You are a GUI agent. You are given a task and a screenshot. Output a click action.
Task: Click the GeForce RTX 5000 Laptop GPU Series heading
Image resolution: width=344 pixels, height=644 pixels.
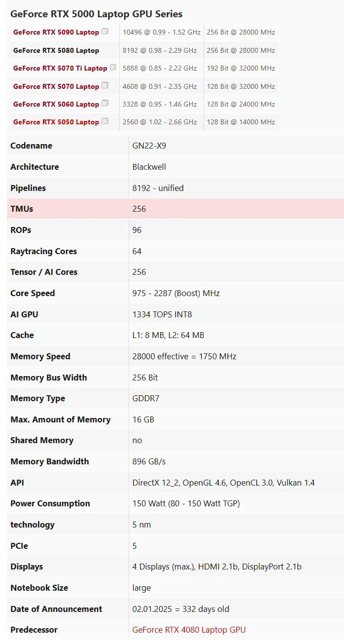pos(96,14)
